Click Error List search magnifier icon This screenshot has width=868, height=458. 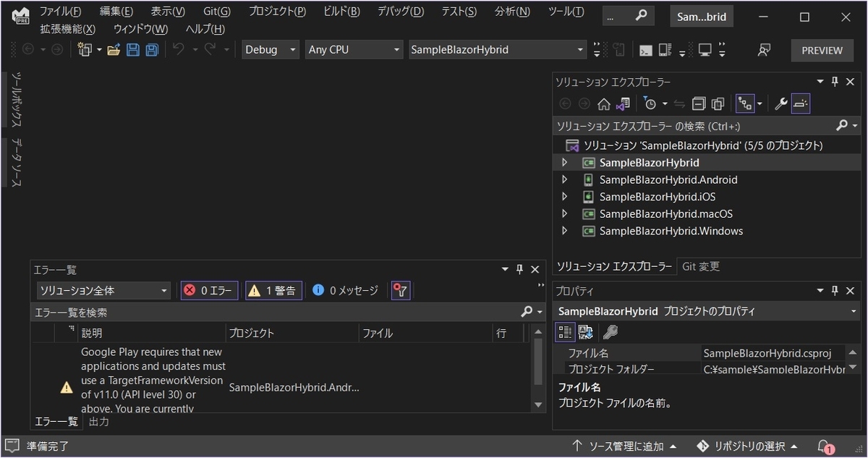527,312
